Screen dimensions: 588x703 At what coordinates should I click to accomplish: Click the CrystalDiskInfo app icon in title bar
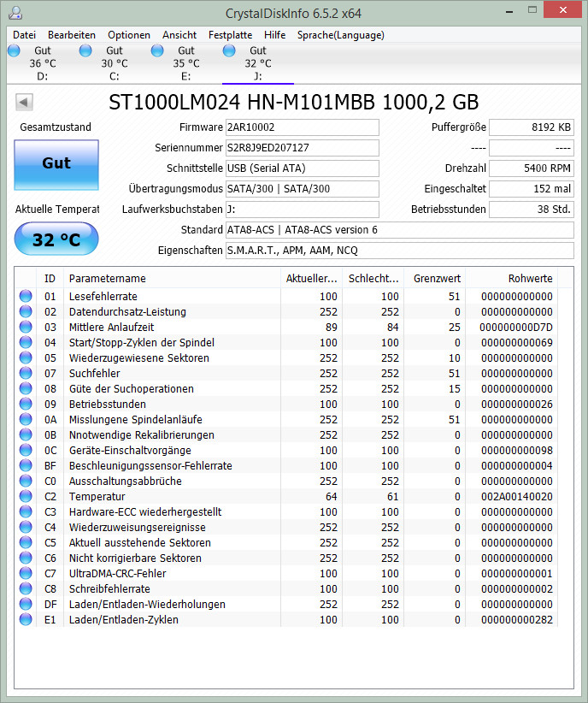15,13
